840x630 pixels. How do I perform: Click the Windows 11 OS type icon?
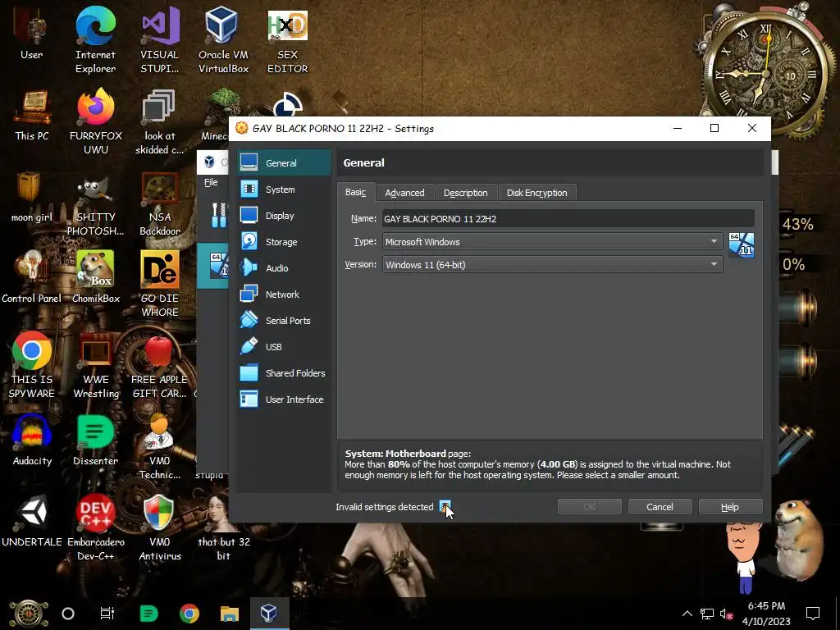pos(742,244)
